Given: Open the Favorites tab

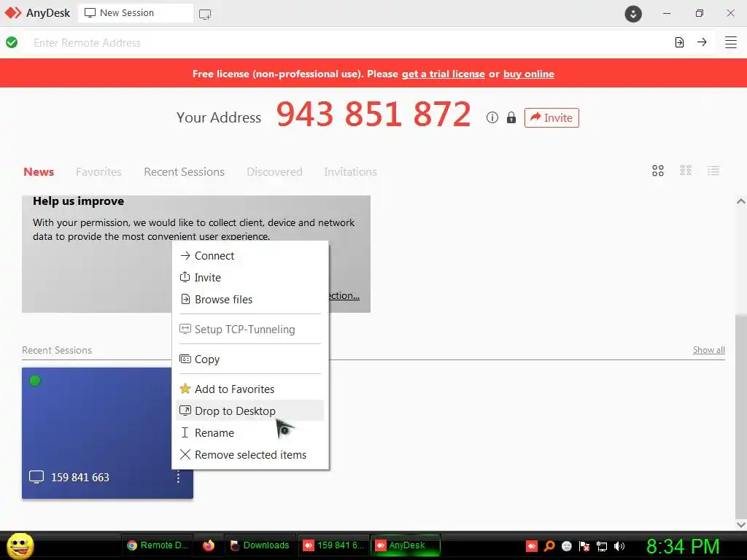Looking at the screenshot, I should (x=98, y=171).
